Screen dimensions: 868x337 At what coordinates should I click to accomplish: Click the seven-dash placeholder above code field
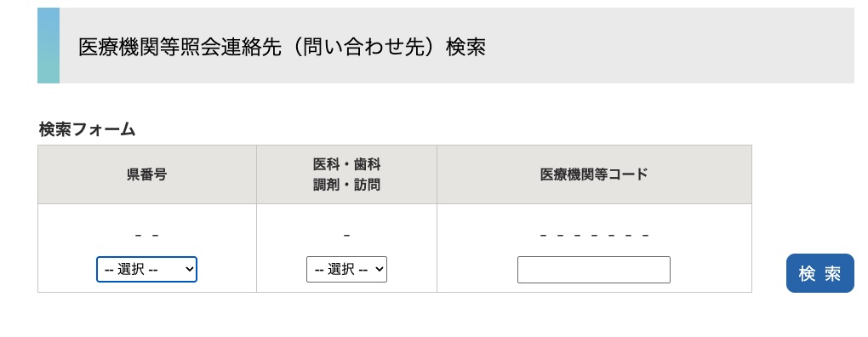pos(594,235)
